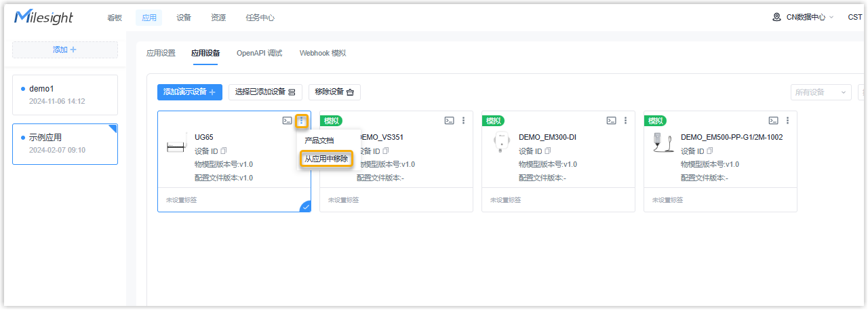Open console icon on DEMO_EM500-PP-G1/2M-1002 card

(x=773, y=121)
